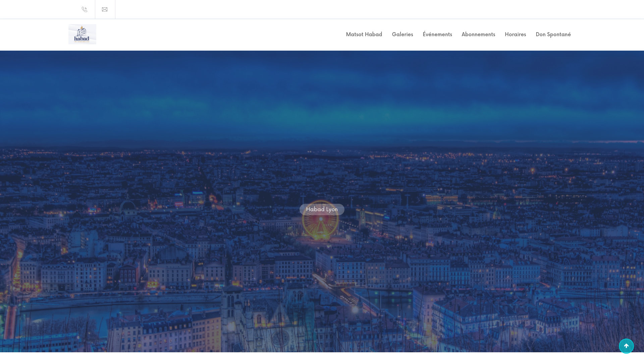Image resolution: width=644 pixels, height=362 pixels.
Task: Open the Abonnements menu item
Action: 478,35
